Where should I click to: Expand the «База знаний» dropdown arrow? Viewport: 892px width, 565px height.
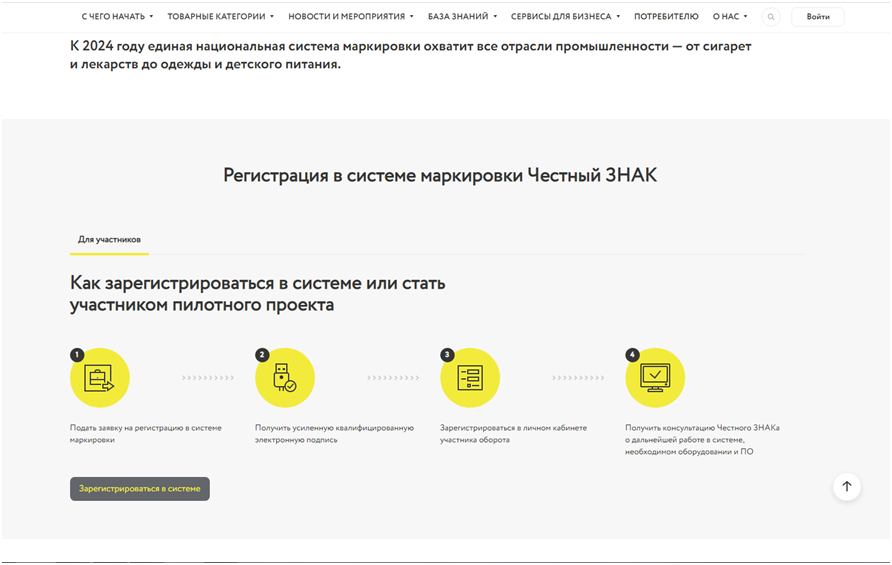click(495, 17)
